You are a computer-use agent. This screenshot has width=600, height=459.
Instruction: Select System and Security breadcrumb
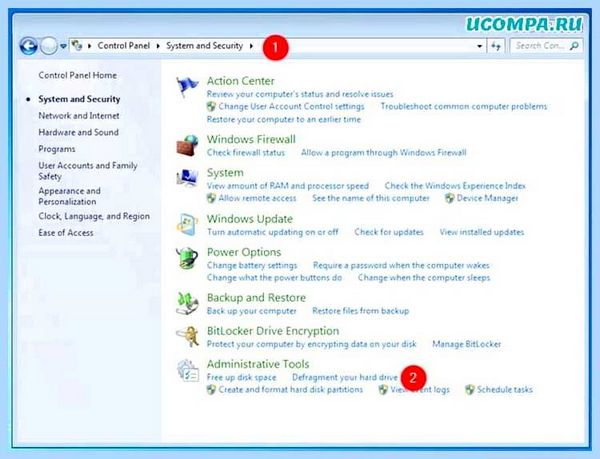[x=204, y=46]
